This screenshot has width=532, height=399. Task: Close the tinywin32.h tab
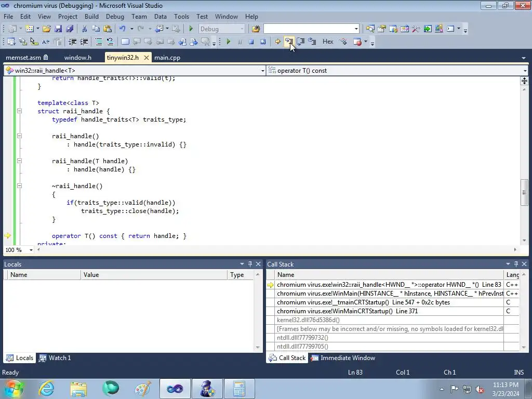(x=146, y=58)
